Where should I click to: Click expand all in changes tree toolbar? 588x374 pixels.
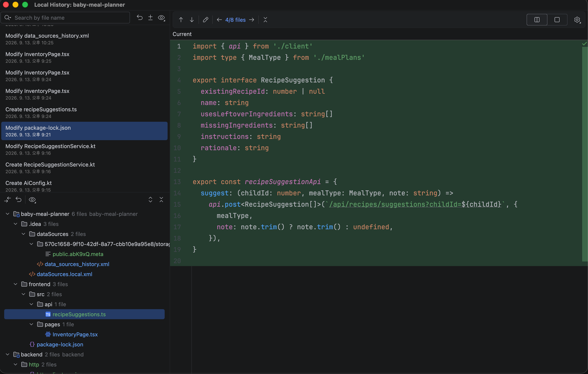(x=150, y=200)
